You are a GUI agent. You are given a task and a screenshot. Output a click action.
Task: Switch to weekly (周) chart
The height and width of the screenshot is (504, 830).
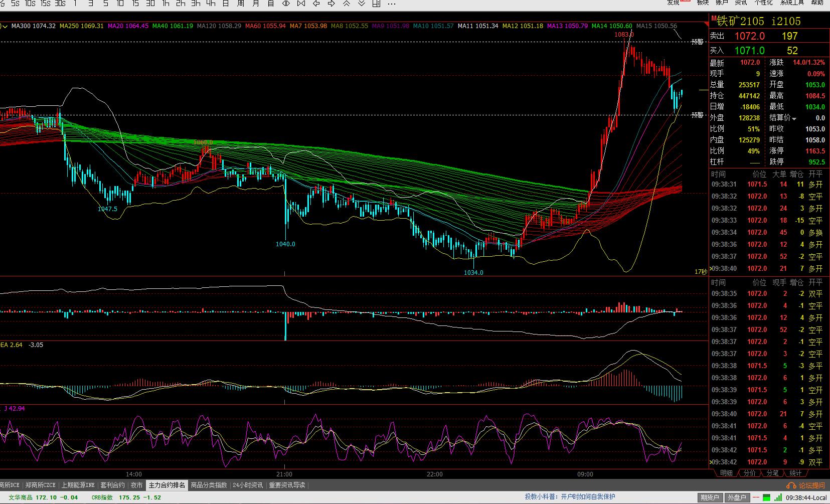coord(241,3)
